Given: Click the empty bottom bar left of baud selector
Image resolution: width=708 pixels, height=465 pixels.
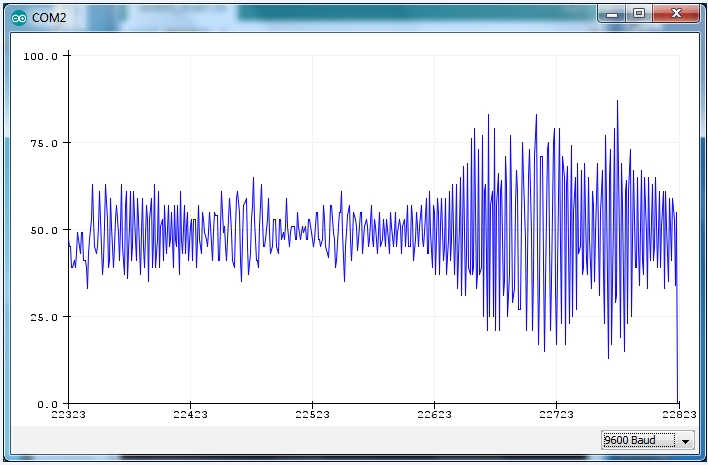Looking at the screenshot, I should click(300, 440).
